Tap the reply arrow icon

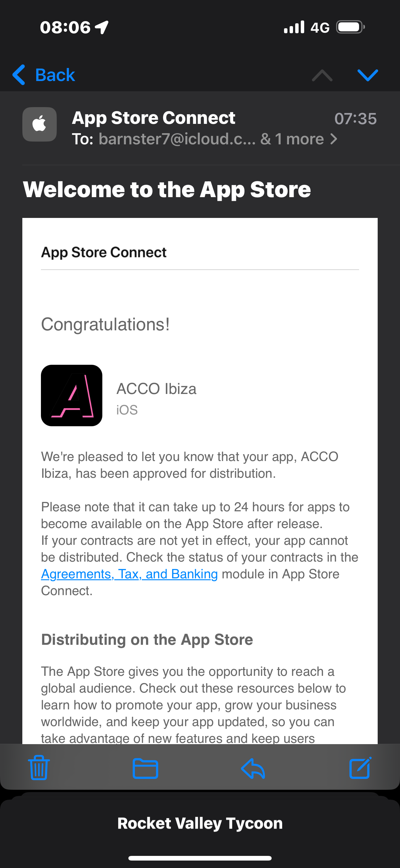[253, 769]
